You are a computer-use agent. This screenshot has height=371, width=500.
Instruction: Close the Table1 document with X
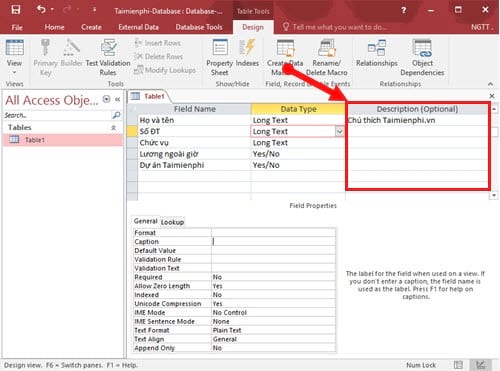[x=492, y=96]
